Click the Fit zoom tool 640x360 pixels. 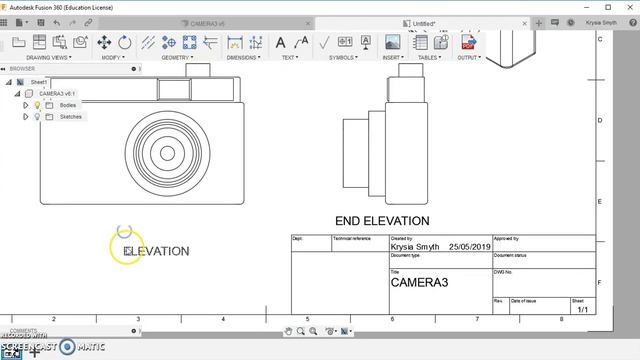coord(313,331)
